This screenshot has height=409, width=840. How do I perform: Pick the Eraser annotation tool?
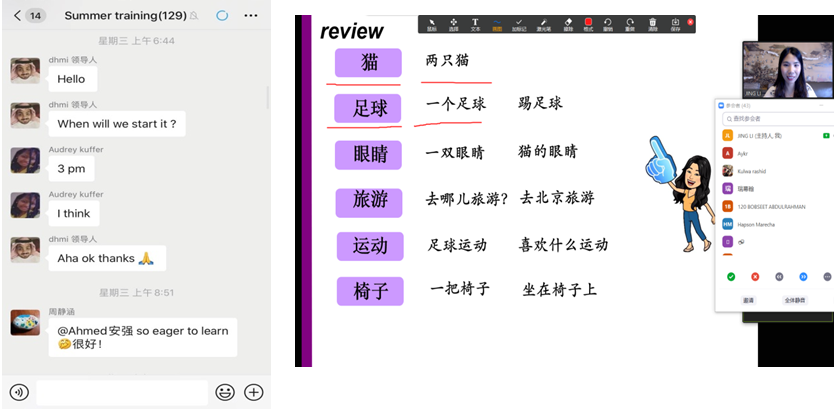tap(568, 22)
